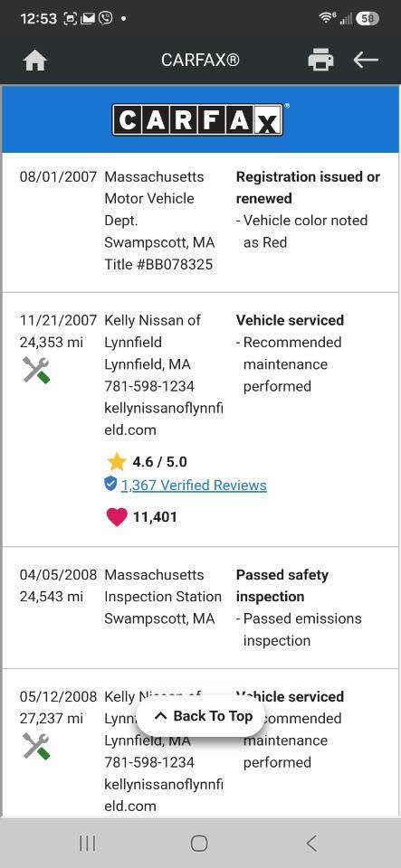
Task: Tap Back To Top button
Action: [x=201, y=716]
